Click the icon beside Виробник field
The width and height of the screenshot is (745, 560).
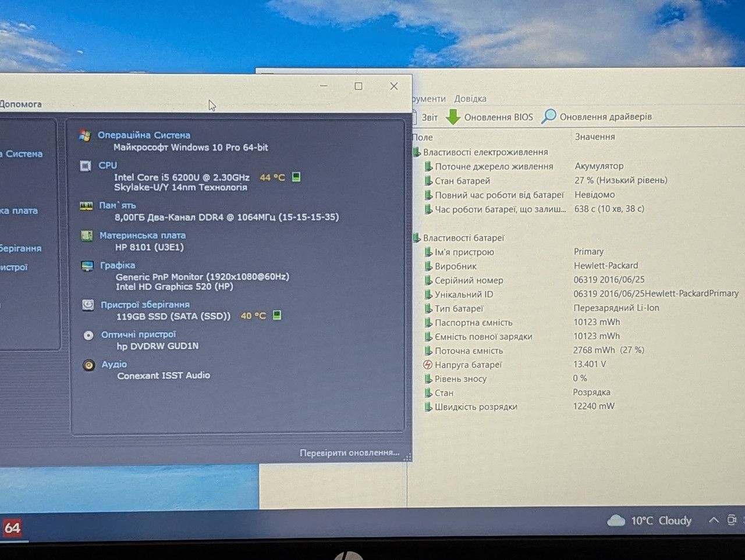click(428, 266)
